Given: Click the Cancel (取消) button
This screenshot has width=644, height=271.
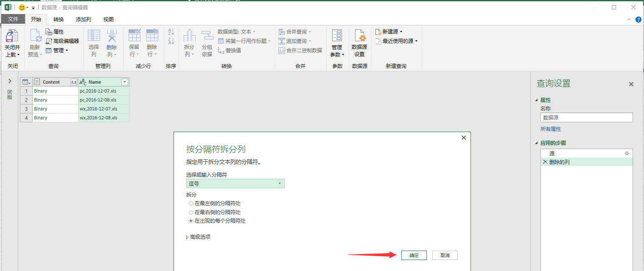Looking at the screenshot, I should coord(445,255).
